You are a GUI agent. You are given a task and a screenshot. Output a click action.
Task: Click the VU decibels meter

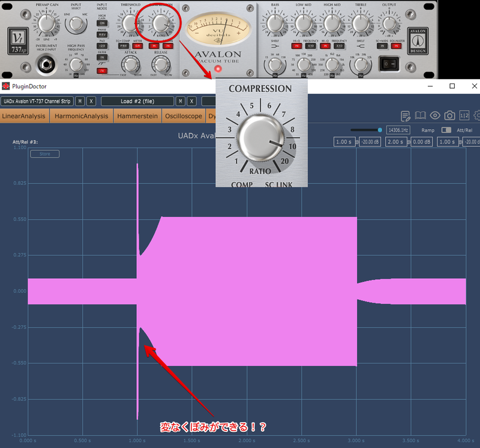coord(218,30)
